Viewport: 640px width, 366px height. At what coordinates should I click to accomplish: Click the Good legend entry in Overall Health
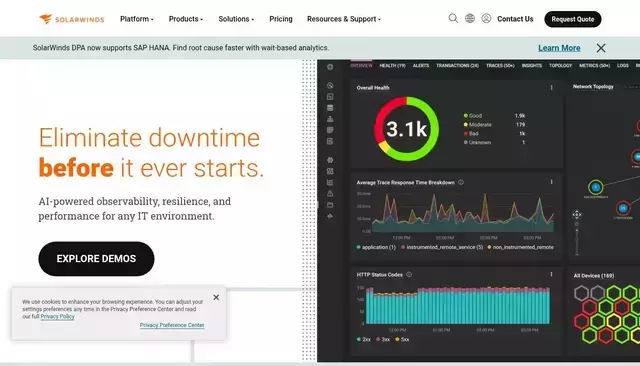coord(473,116)
